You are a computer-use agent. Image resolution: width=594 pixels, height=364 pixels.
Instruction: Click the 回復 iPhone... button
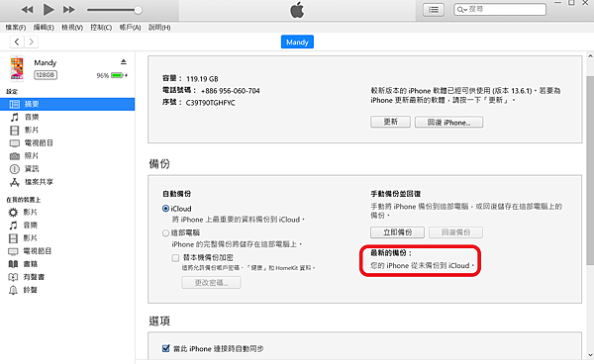coord(448,123)
